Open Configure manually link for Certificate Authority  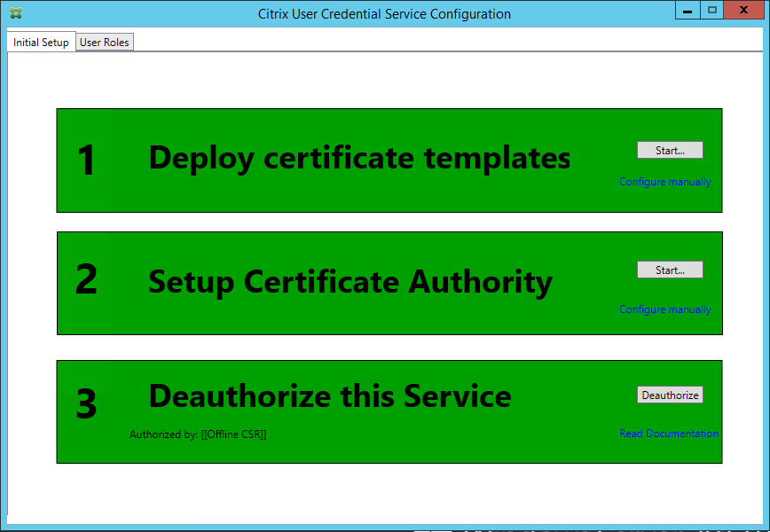click(664, 309)
